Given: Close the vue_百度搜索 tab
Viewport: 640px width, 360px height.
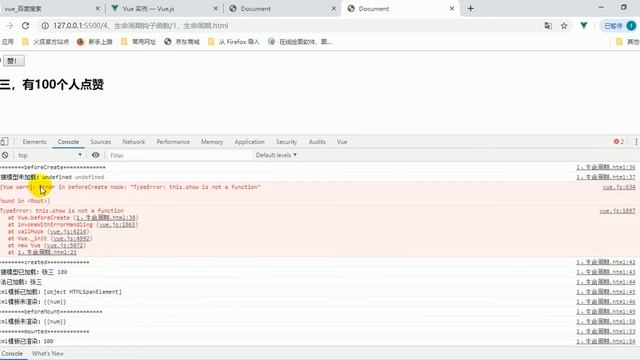Looking at the screenshot, I should [97, 9].
